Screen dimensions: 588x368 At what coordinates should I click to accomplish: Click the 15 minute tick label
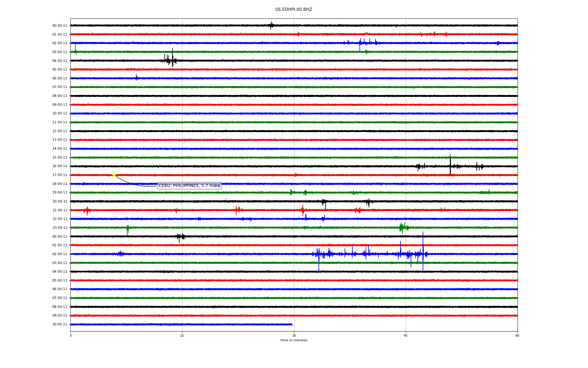(x=182, y=335)
